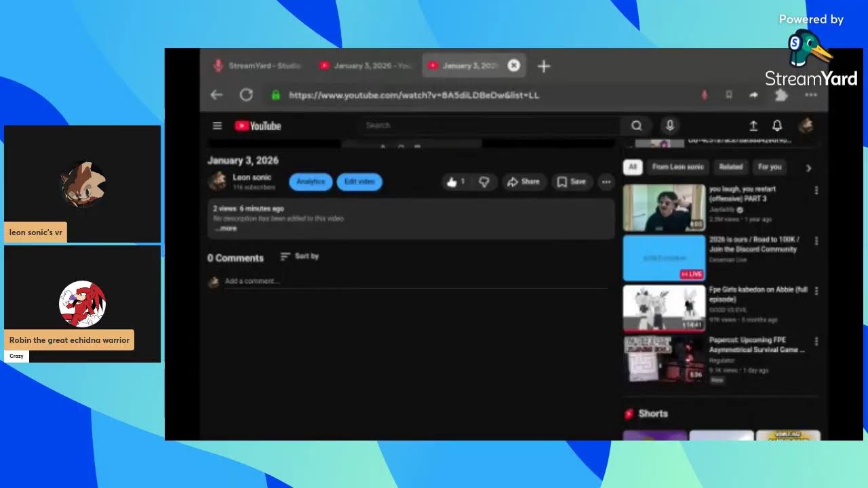Open Fpe Girls kabedon on Abbie title
The width and height of the screenshot is (868, 488).
click(758, 294)
